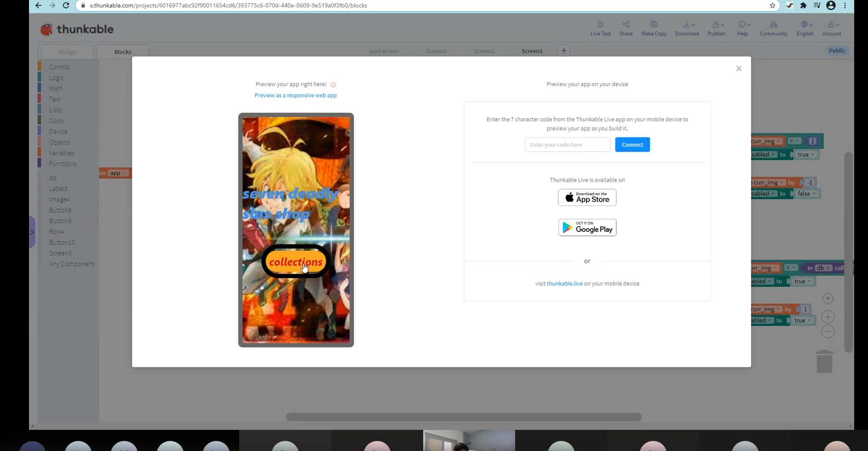Switch to the Blocks tab
Image resolution: width=868 pixels, height=451 pixels.
[x=123, y=52]
